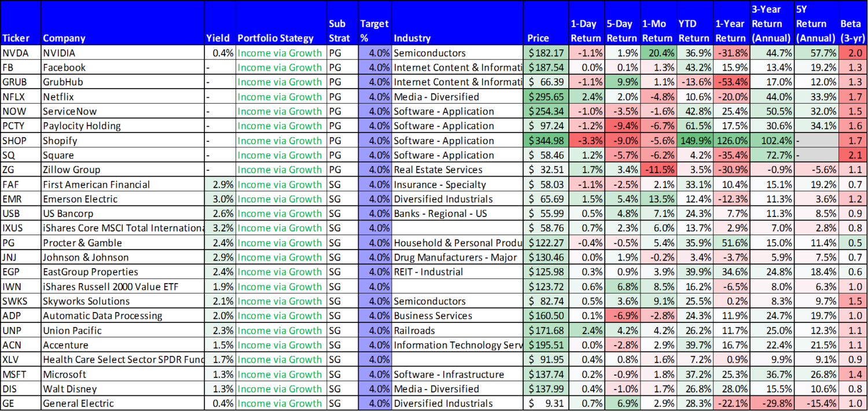
Task: Click Railroads industry cell
Action: pos(457,331)
